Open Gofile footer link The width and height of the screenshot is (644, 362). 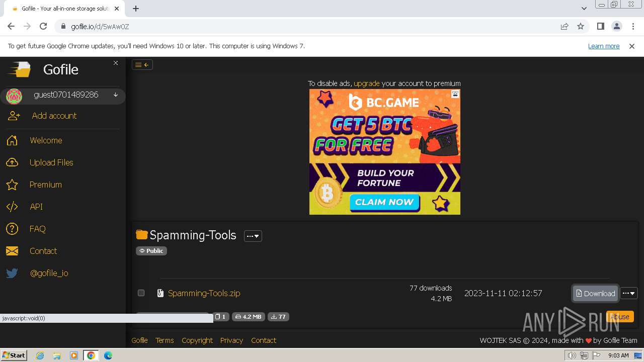coord(139,340)
